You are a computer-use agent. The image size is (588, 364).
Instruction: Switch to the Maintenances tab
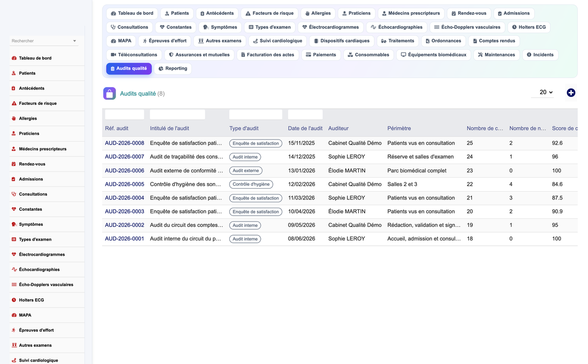tap(496, 55)
